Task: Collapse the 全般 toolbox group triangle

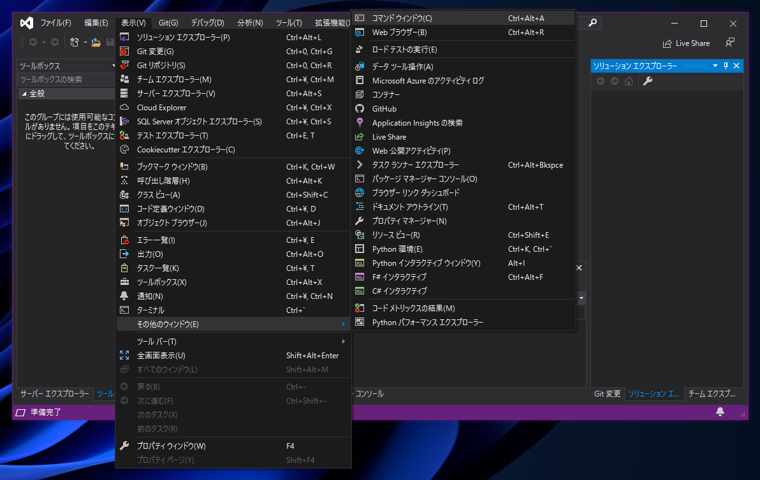Action: coord(24,94)
